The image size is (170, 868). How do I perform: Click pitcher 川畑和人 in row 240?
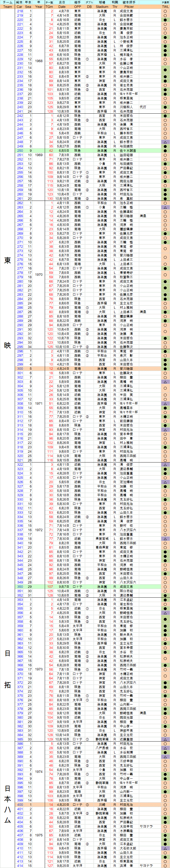point(126,107)
